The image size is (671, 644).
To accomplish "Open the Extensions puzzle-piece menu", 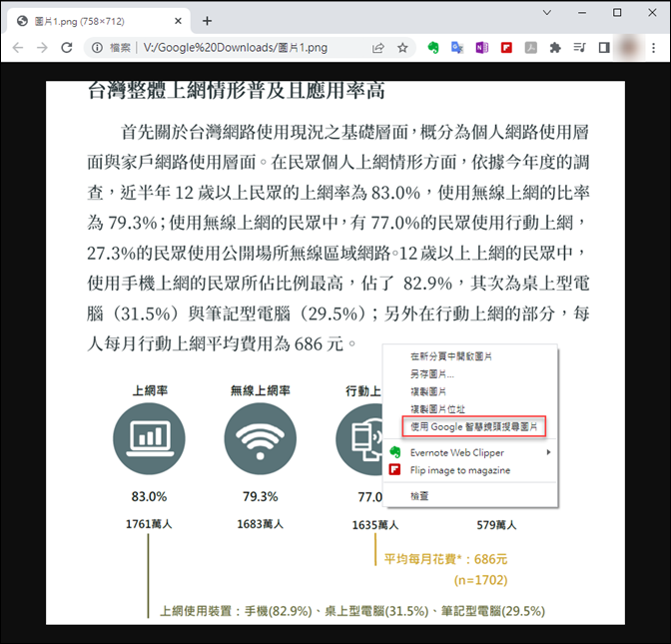I will (x=555, y=48).
